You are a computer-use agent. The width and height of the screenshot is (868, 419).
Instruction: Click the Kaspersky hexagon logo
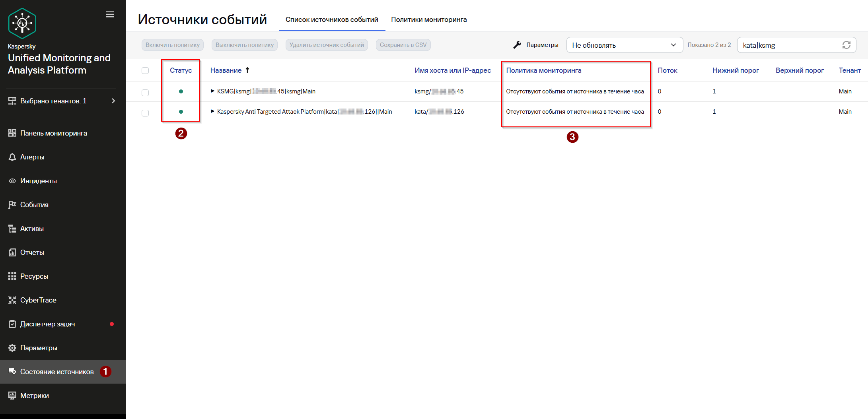[22, 23]
